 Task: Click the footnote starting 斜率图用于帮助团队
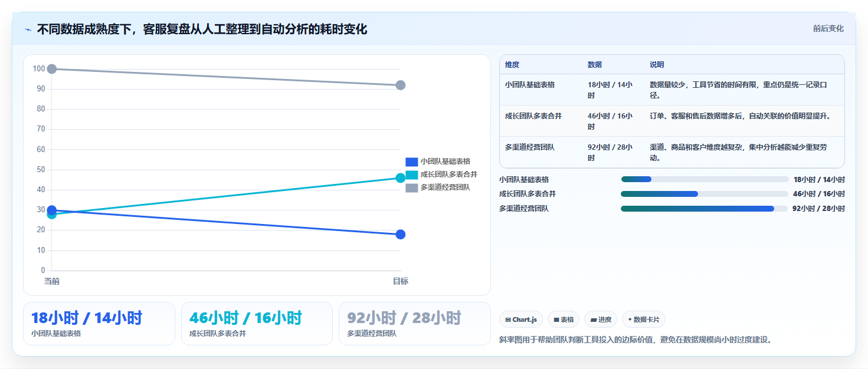(636, 340)
